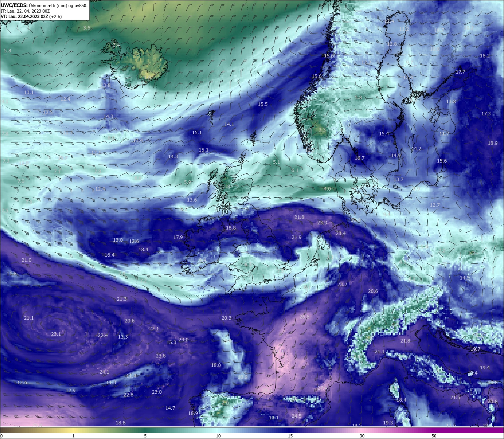Screen dimensions: 504x439
Task: Click the '21.3' value on the map
Action: [x=122, y=299]
